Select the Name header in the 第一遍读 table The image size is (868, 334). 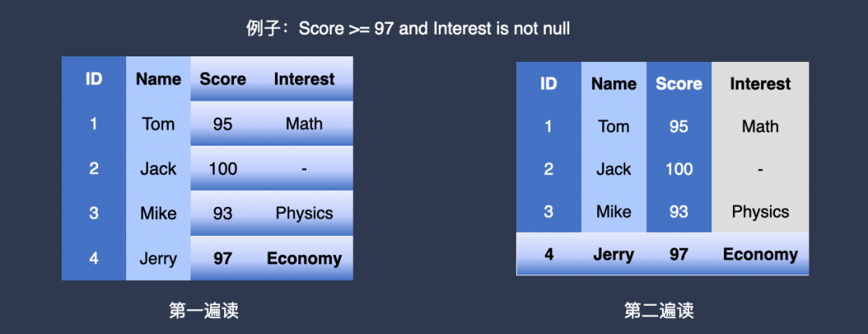coord(158,79)
